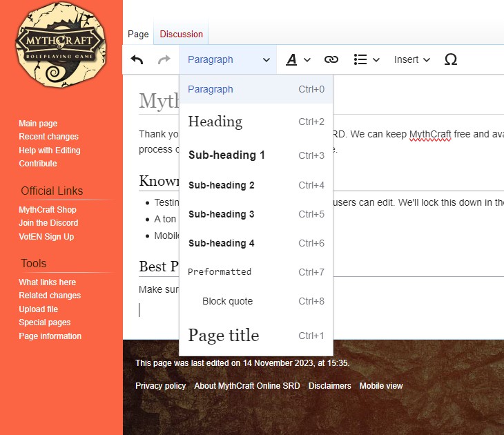Open the special character omega tool
Viewport: 504px width, 435px height.
pyautogui.click(x=450, y=59)
